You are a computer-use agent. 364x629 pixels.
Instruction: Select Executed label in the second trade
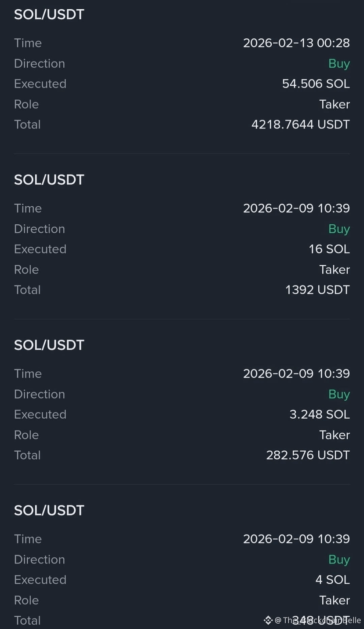click(40, 249)
